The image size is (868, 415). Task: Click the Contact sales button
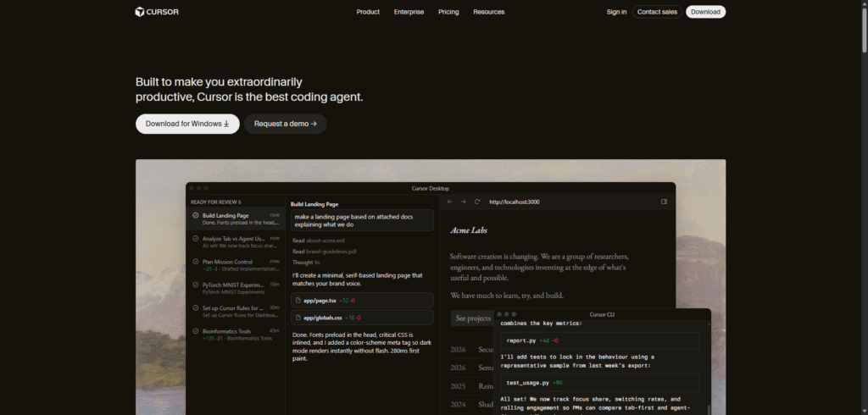point(657,12)
